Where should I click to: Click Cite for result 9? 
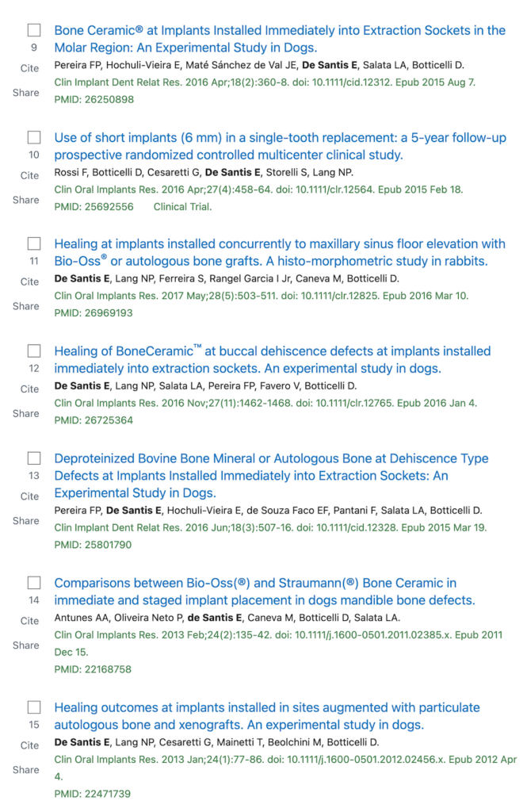coord(29,68)
